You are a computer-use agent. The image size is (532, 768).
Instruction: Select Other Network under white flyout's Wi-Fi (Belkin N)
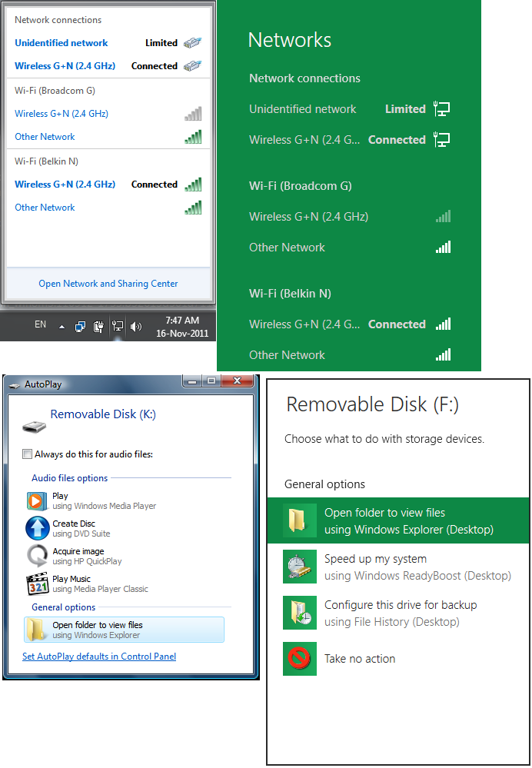click(x=45, y=208)
